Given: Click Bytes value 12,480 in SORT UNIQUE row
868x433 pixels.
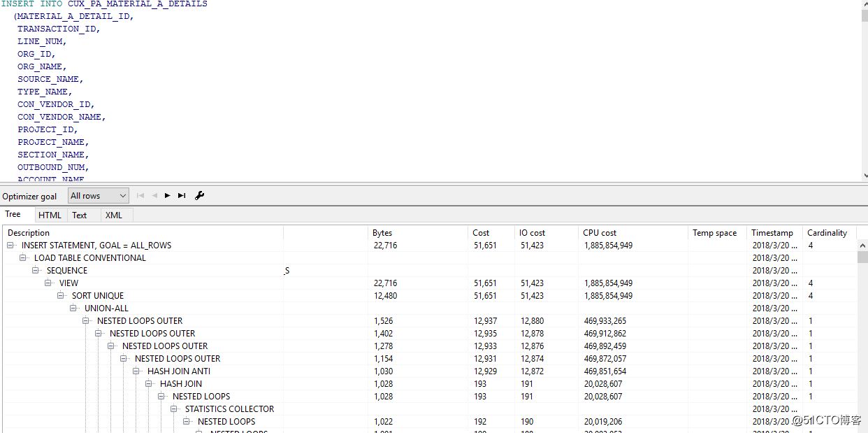Looking at the screenshot, I should 385,296.
